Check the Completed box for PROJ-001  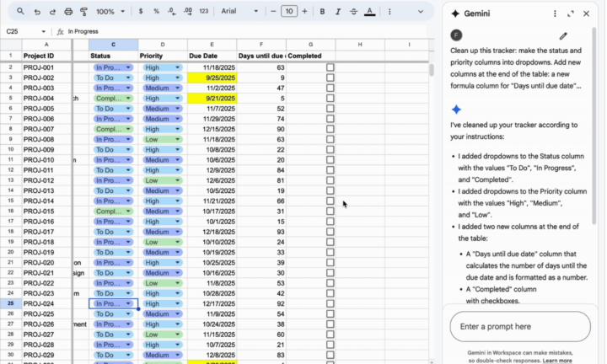[330, 67]
